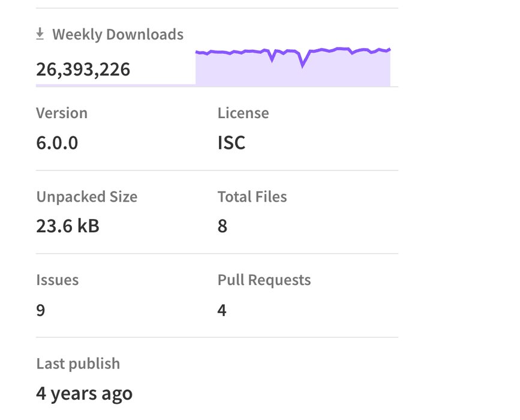The width and height of the screenshot is (520, 420).
Task: Click the Version label
Action: coord(62,113)
